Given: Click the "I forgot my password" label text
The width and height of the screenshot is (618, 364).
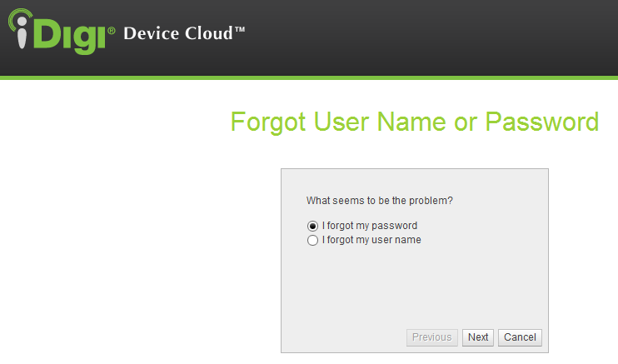Looking at the screenshot, I should coord(370,226).
